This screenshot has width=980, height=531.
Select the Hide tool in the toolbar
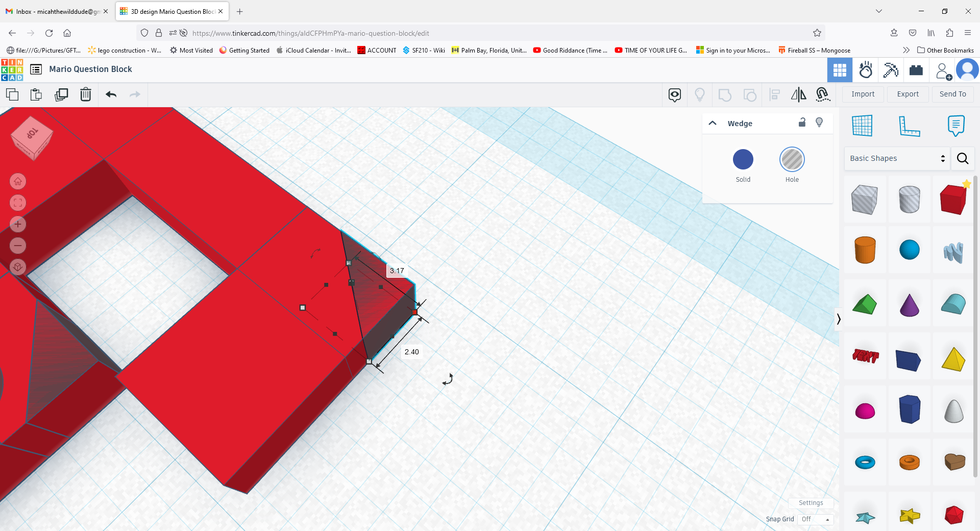674,94
